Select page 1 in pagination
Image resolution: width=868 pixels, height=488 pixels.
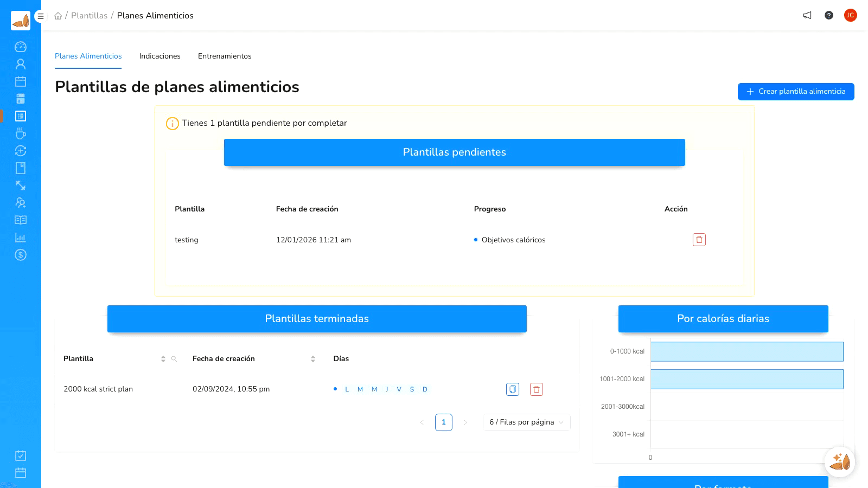444,422
